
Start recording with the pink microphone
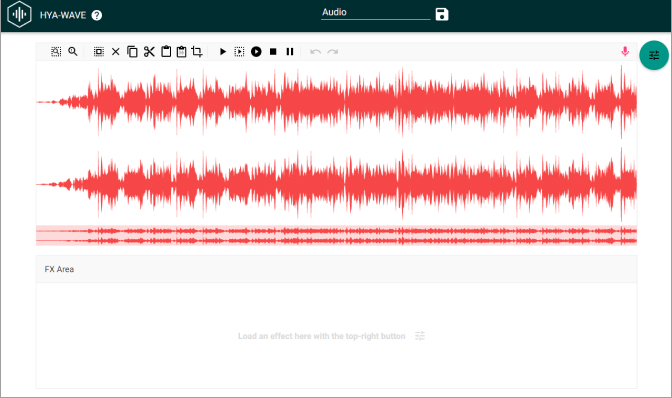tap(625, 52)
